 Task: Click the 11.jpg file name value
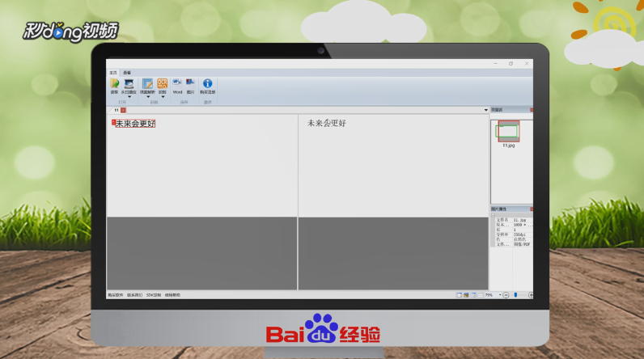pyautogui.click(x=519, y=220)
